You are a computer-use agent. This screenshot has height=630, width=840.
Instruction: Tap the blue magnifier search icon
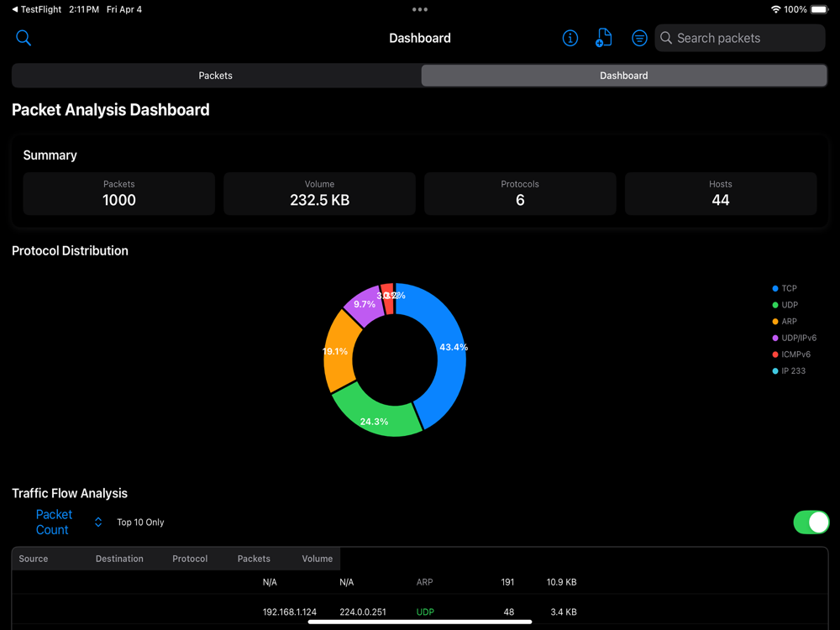[x=24, y=38]
